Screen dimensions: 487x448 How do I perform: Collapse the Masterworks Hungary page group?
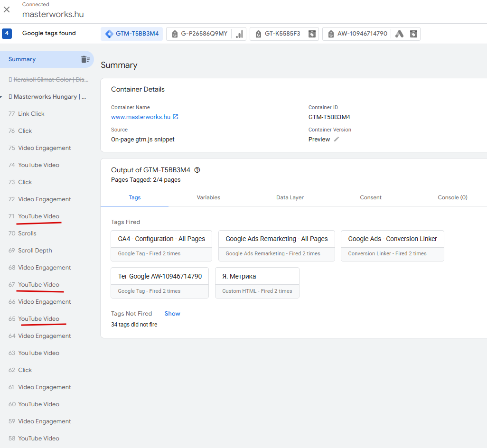1,97
